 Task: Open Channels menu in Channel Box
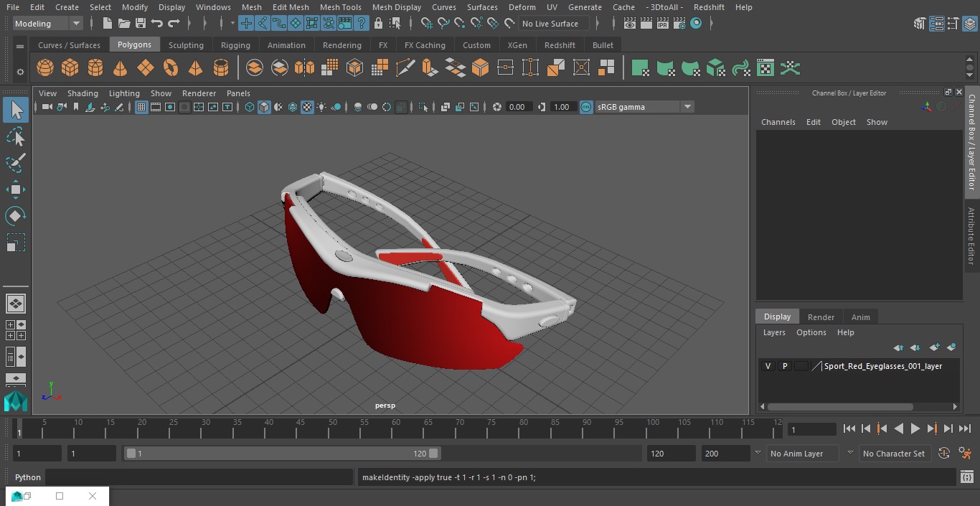[x=778, y=122]
